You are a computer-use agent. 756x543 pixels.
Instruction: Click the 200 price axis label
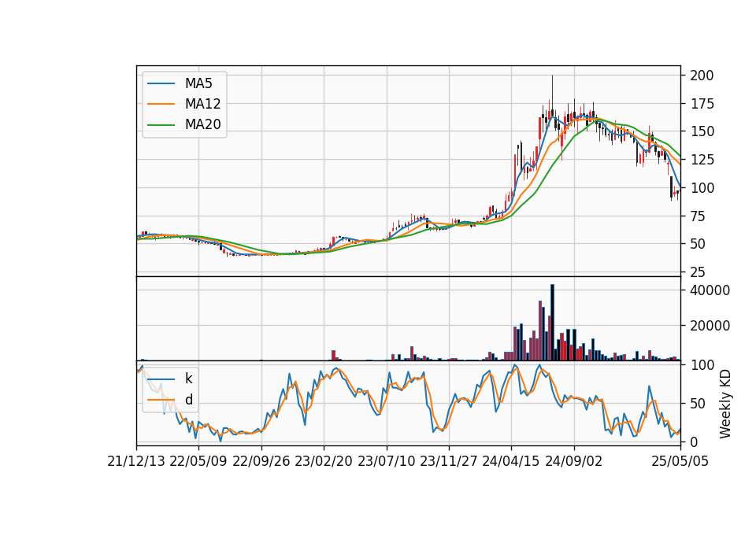(x=702, y=76)
